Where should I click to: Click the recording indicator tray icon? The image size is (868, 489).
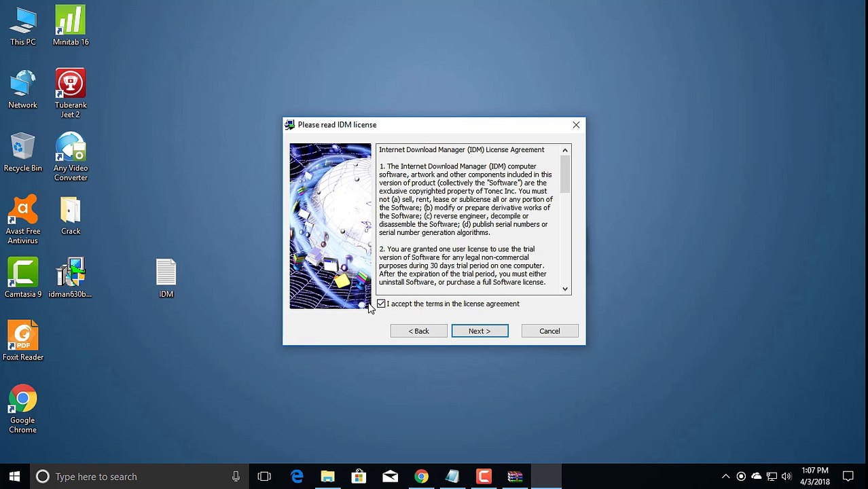tap(741, 476)
